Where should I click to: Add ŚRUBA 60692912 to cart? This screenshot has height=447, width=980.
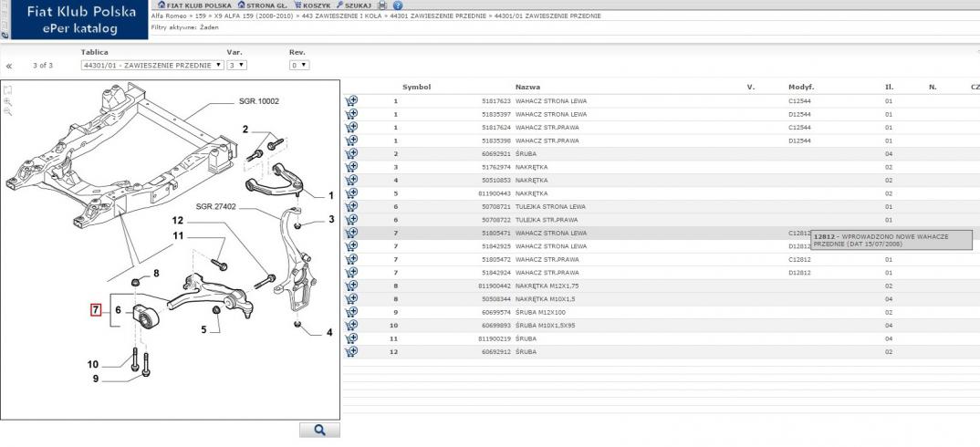[x=351, y=351]
